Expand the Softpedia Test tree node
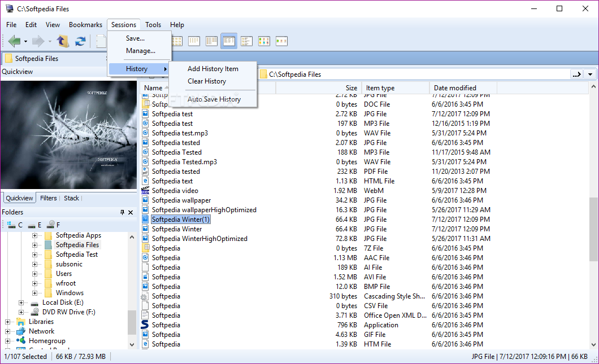 [x=35, y=255]
